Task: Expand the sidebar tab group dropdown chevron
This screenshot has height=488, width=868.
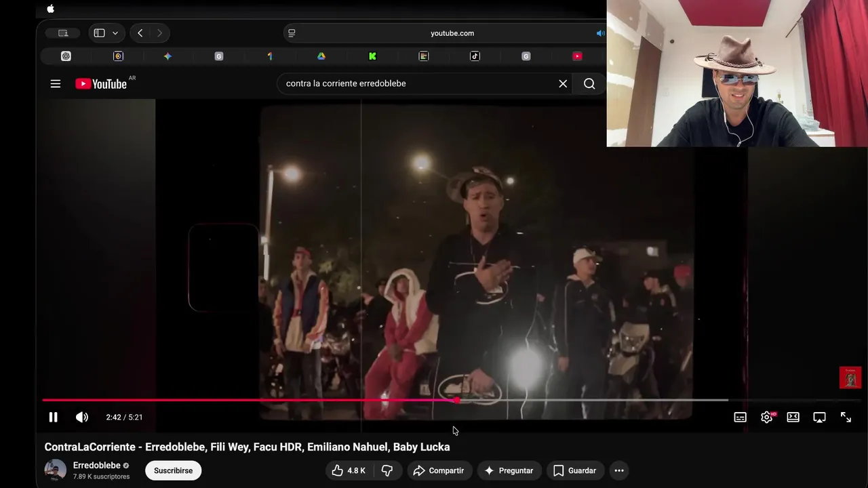Action: click(x=115, y=33)
